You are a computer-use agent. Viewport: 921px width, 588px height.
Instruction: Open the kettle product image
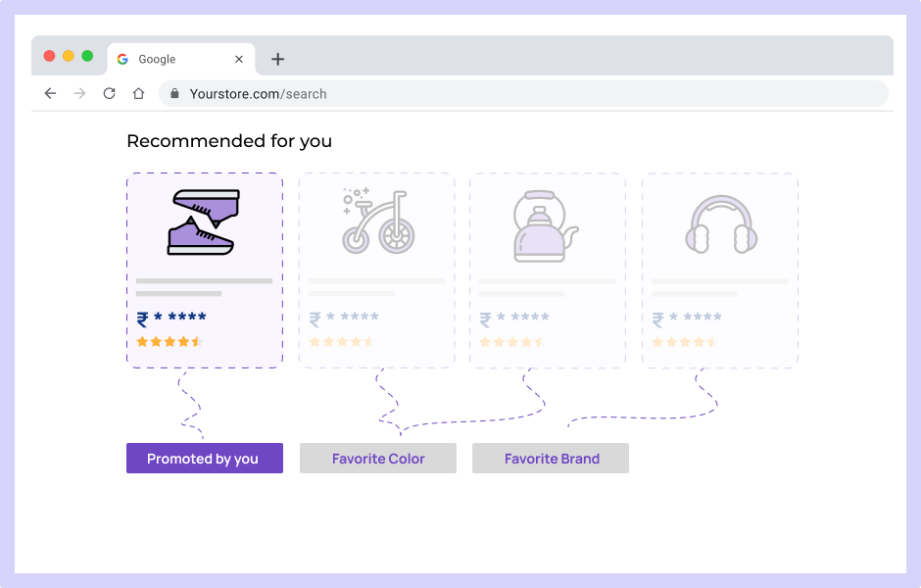tap(546, 226)
